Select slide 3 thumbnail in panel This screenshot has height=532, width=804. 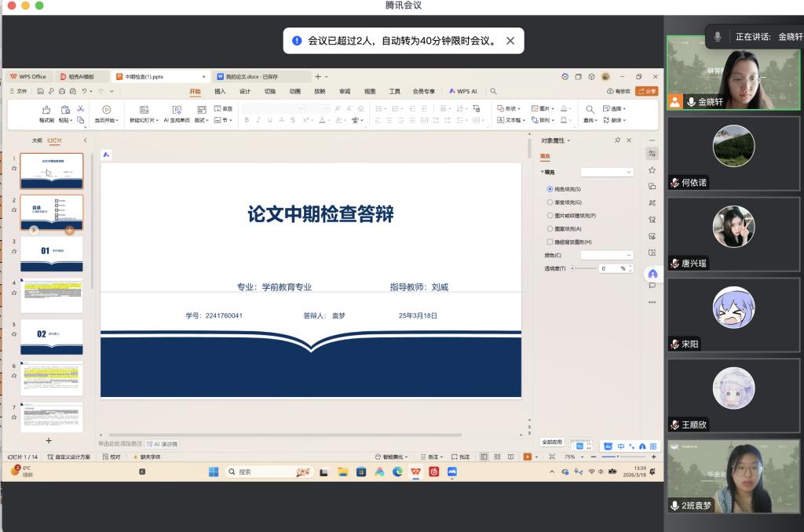point(51,252)
